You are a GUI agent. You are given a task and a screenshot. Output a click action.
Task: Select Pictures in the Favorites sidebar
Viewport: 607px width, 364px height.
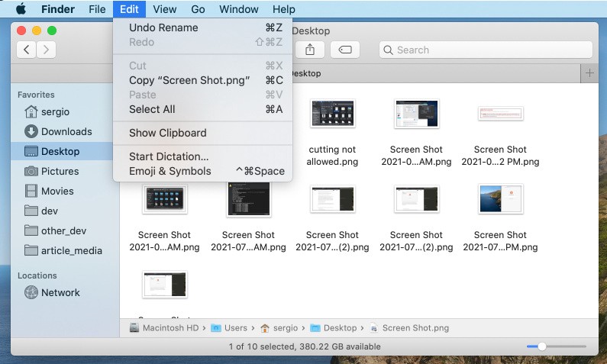click(x=60, y=171)
